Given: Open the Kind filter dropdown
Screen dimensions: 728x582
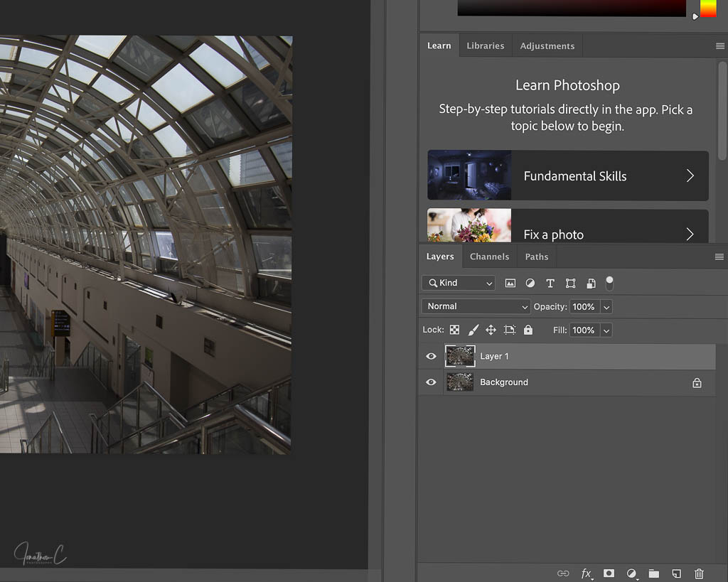Looking at the screenshot, I should tap(459, 283).
